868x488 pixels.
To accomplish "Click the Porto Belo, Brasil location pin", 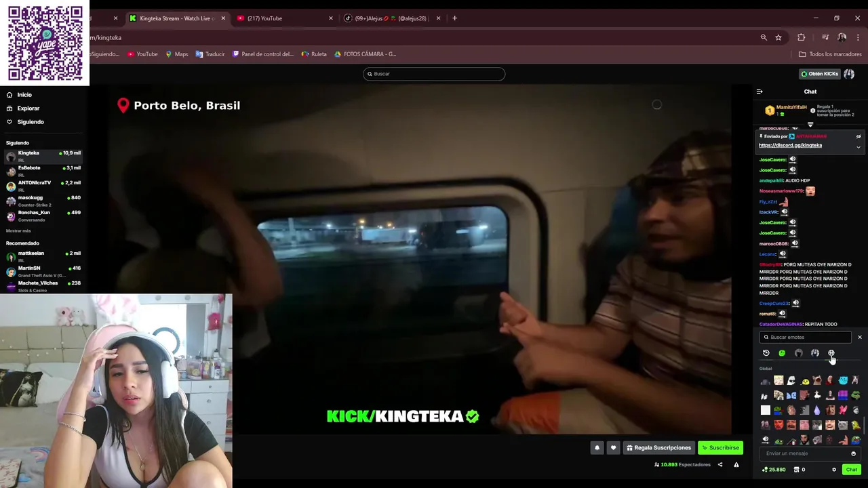I will [x=123, y=105].
